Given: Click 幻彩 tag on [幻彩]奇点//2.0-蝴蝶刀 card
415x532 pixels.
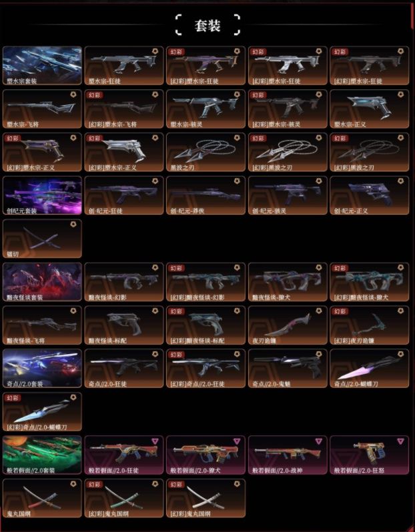Looking at the screenshot, I should click(x=12, y=397).
